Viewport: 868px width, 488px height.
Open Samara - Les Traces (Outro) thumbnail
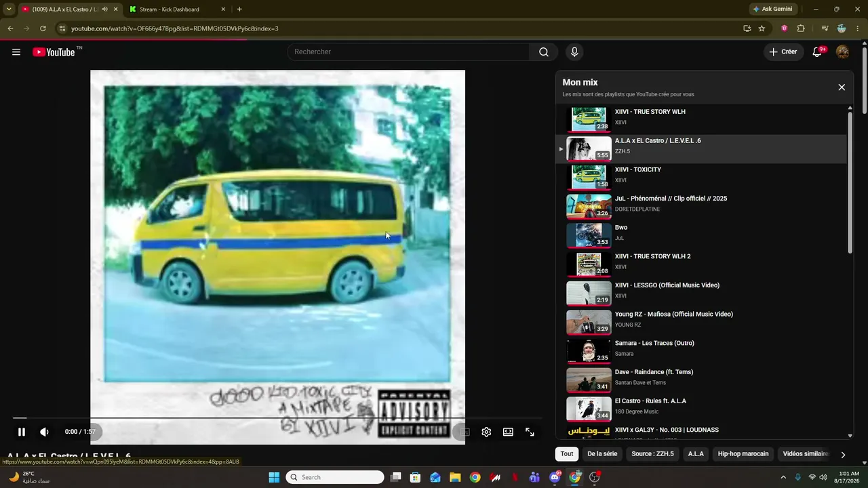pyautogui.click(x=589, y=351)
